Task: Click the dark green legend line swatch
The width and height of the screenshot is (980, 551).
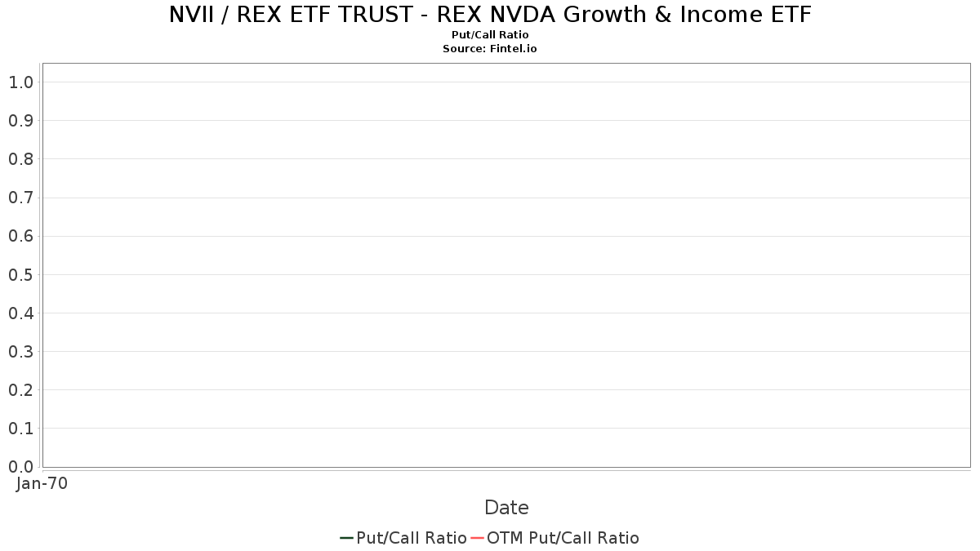Action: tap(347, 538)
